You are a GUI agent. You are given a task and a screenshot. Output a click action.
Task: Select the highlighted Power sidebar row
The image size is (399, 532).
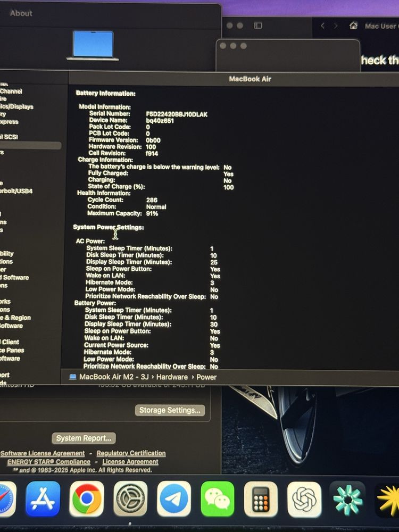click(30, 146)
